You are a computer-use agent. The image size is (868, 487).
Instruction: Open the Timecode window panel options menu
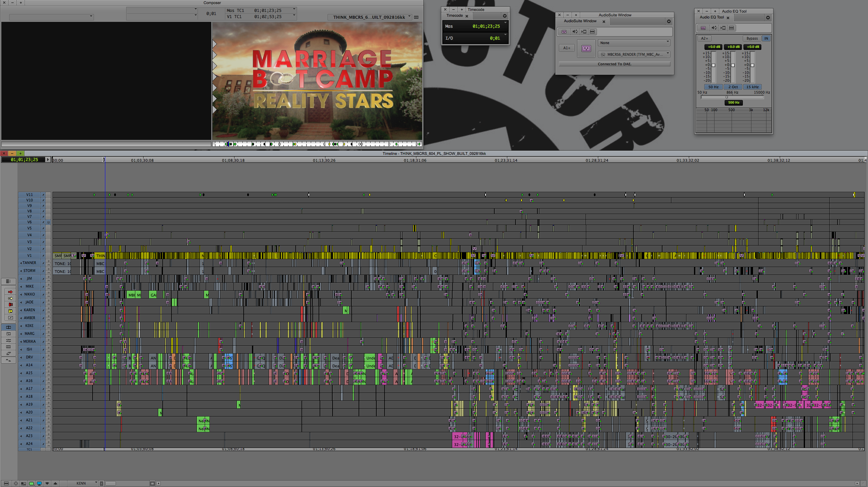click(505, 16)
